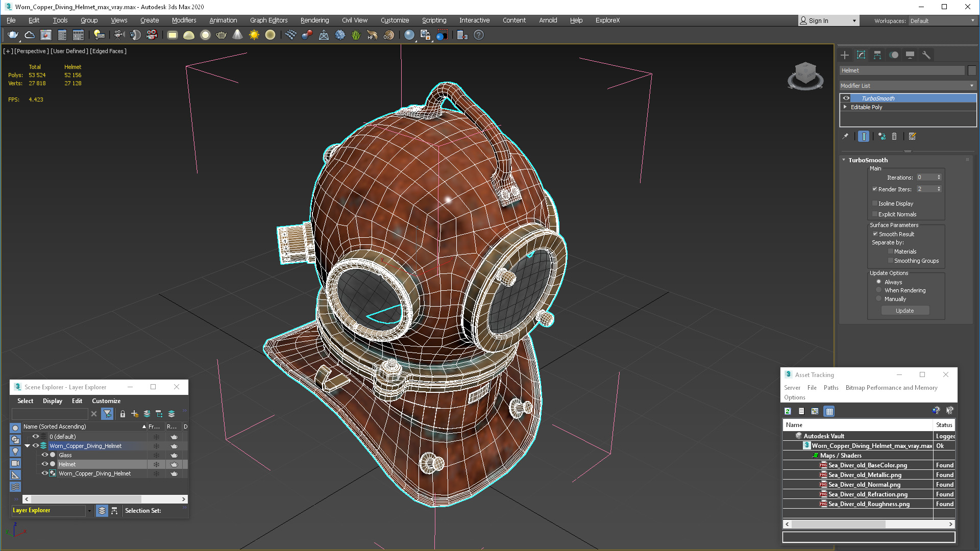Click Render Iters spinner arrows

pos(939,189)
